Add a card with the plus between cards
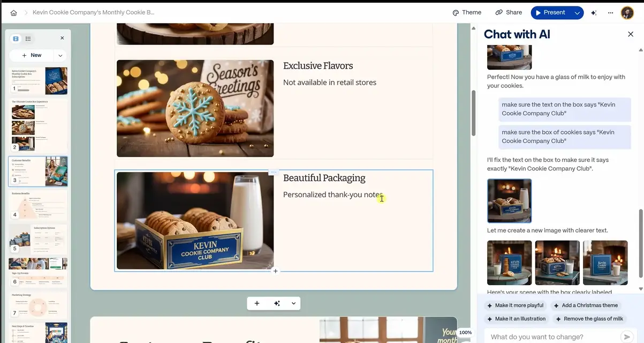 [x=257, y=303]
